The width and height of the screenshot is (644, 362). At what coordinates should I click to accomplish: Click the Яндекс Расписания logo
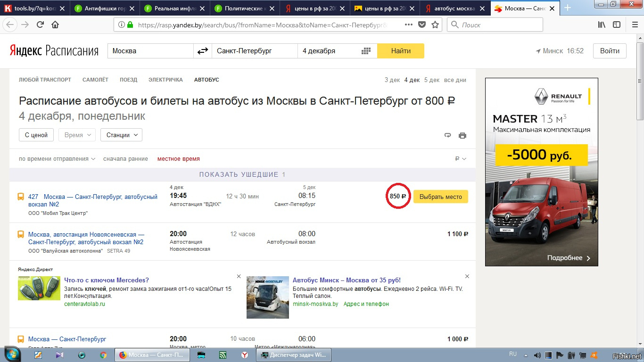tap(54, 51)
